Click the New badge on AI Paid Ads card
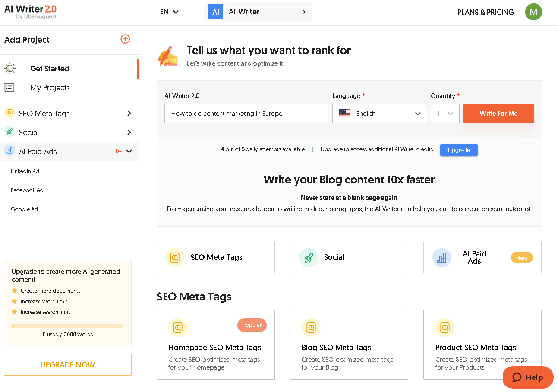Viewport: 558px width, 392px height. coord(522,258)
